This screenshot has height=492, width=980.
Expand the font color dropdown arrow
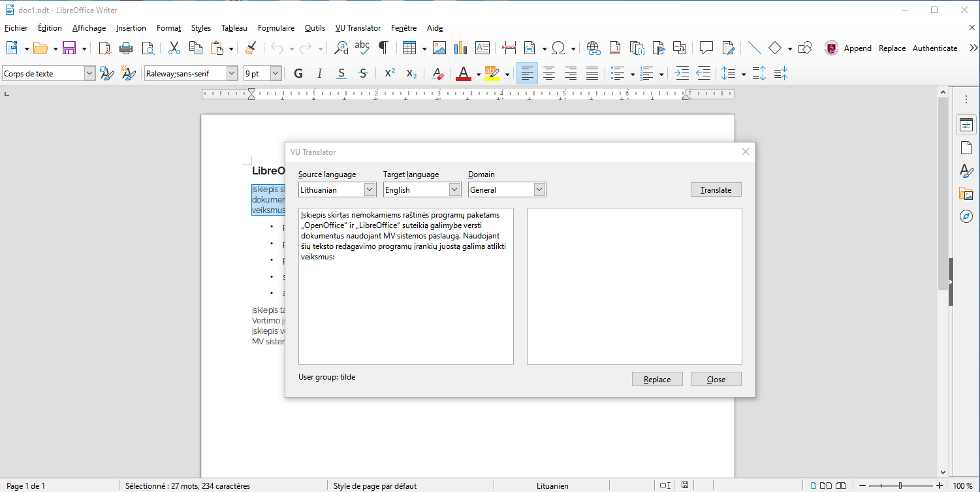tap(478, 74)
